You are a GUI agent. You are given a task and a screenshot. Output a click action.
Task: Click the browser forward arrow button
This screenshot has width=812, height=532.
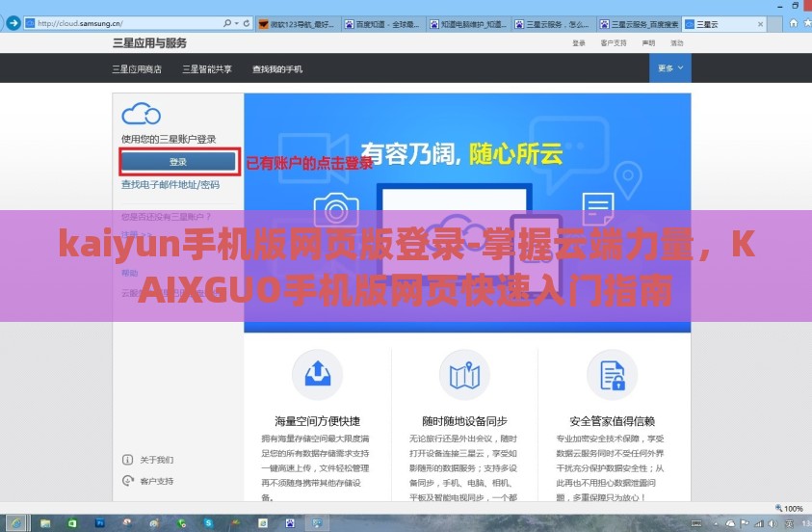(13, 23)
